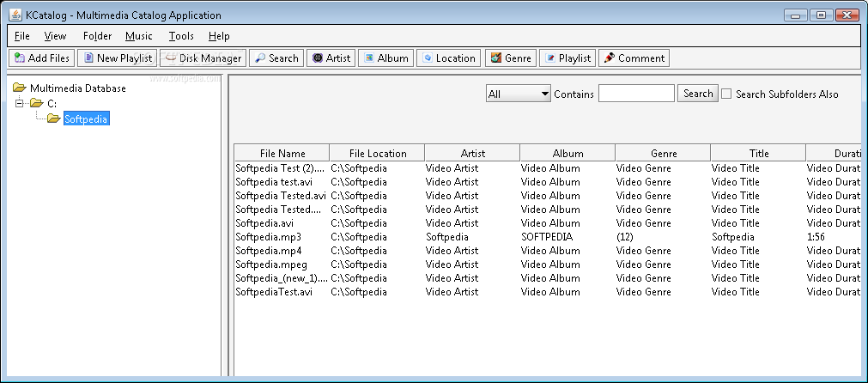This screenshot has height=383, width=868.
Task: Sort by Genre column header
Action: (x=663, y=154)
